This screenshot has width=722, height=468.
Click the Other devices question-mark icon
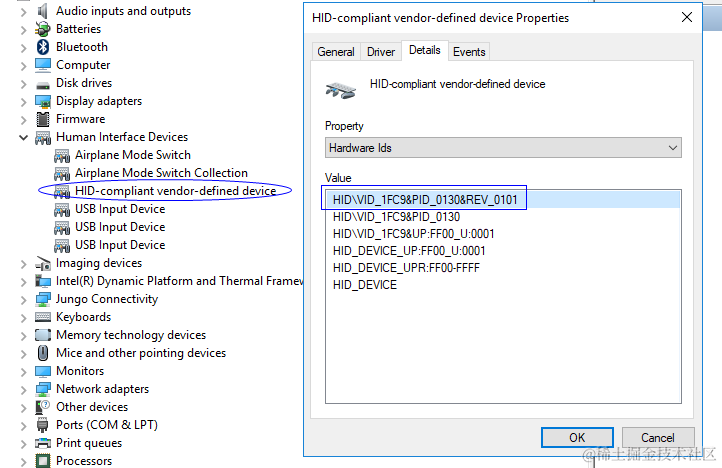click(x=43, y=407)
